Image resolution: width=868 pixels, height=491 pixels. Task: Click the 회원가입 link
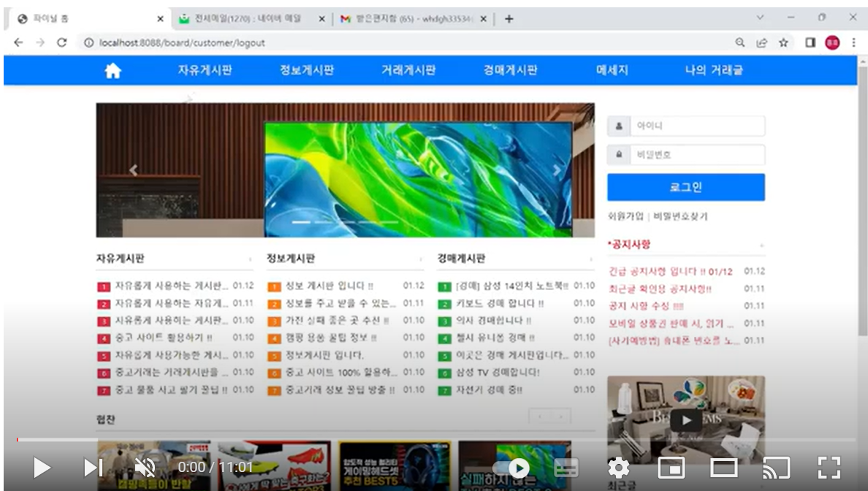point(625,216)
